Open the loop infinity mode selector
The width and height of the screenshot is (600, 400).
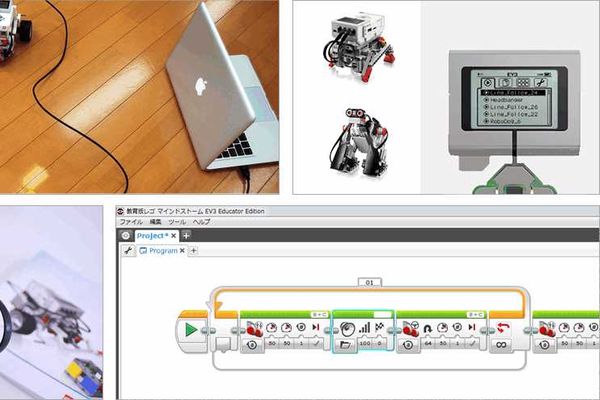pyautogui.click(x=501, y=345)
